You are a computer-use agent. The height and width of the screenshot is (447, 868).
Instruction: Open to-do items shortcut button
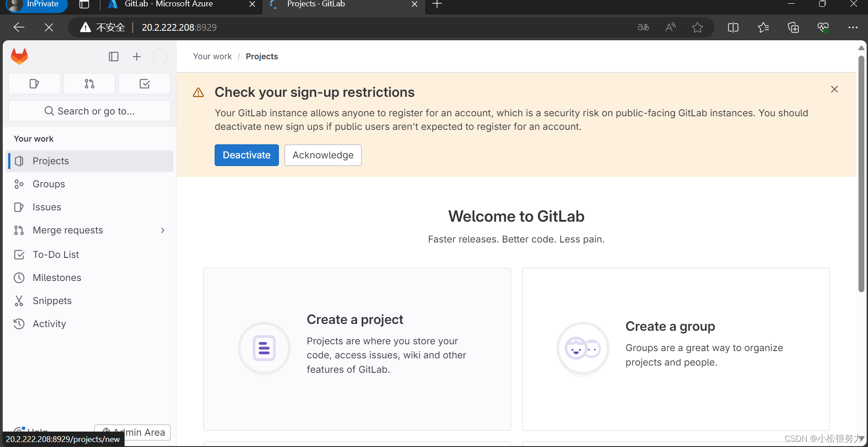144,84
